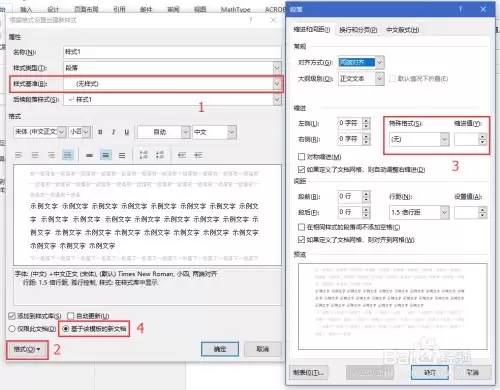Increase 左侧(L) indent with up arrow

366,120
